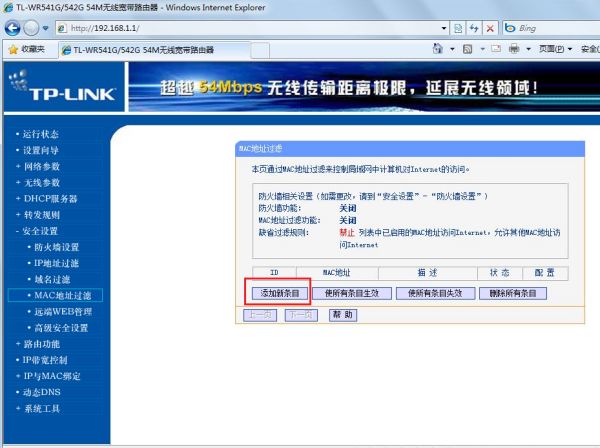Click the Compatibility View page icon
The width and height of the screenshot is (600, 448).
click(x=458, y=28)
